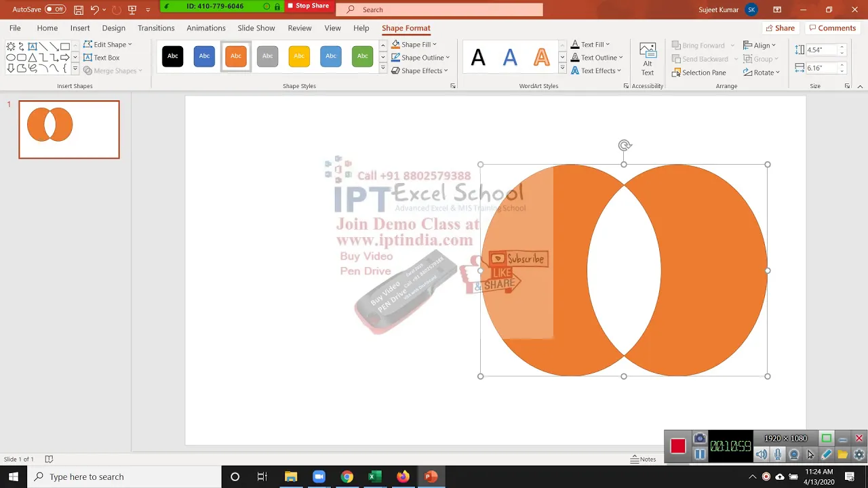Toggle recorder microphone
Viewport: 868px width, 488px height.
[778, 455]
